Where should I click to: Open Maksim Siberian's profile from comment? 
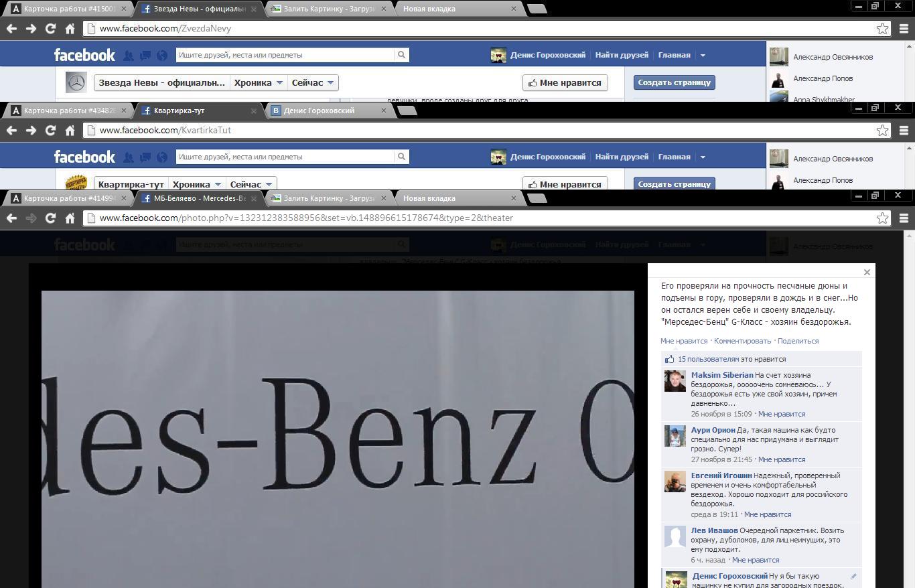pyautogui.click(x=722, y=375)
